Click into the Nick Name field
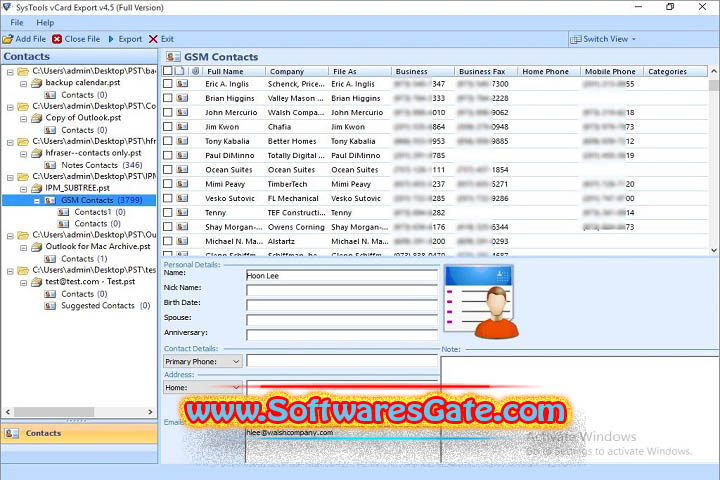 (342, 290)
